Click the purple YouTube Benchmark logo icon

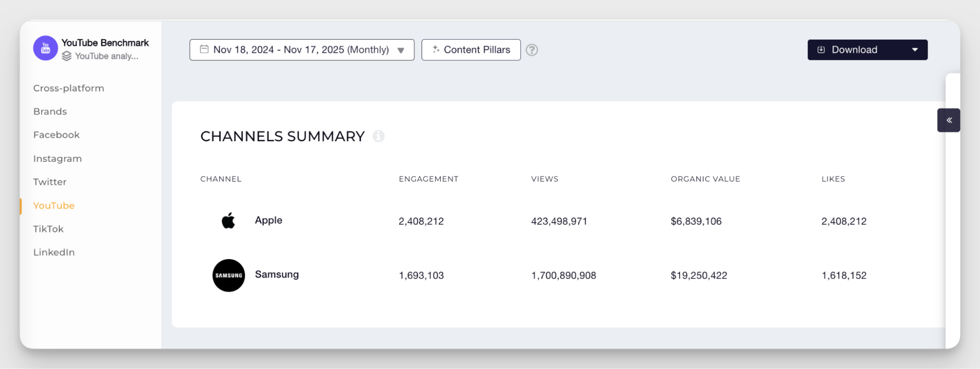click(x=45, y=48)
